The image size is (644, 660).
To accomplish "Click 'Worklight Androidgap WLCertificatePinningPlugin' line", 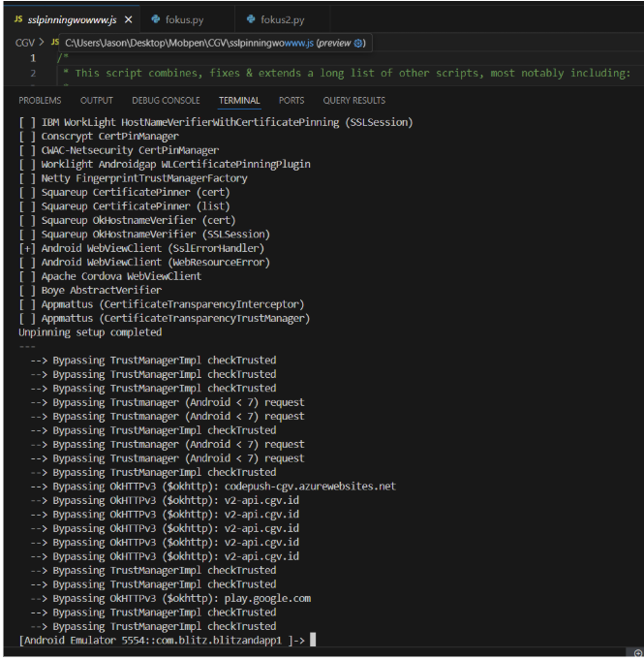I will 165,164.
